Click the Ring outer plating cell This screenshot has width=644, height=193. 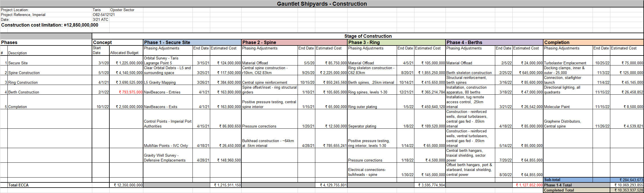pos(362,107)
